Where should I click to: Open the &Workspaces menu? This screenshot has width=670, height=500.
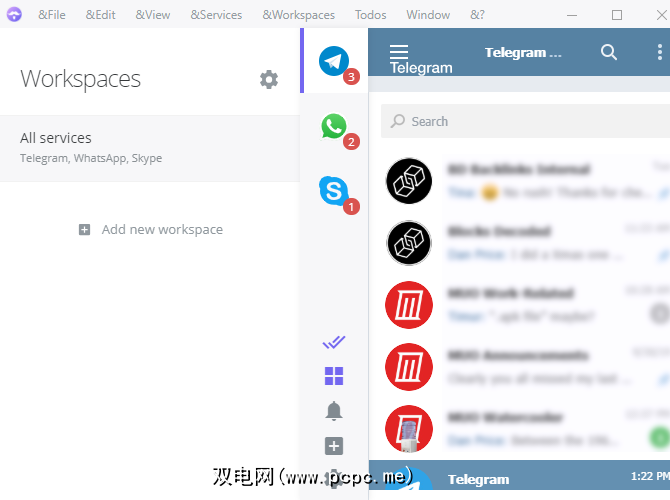tap(299, 15)
